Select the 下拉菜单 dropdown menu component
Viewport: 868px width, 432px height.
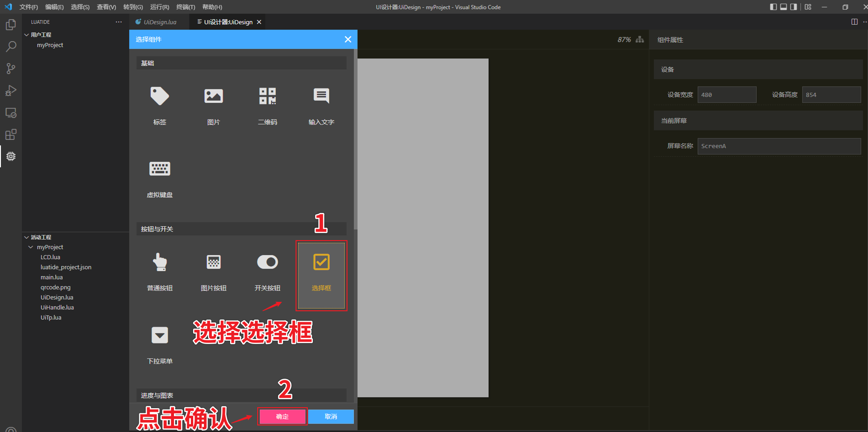click(160, 345)
